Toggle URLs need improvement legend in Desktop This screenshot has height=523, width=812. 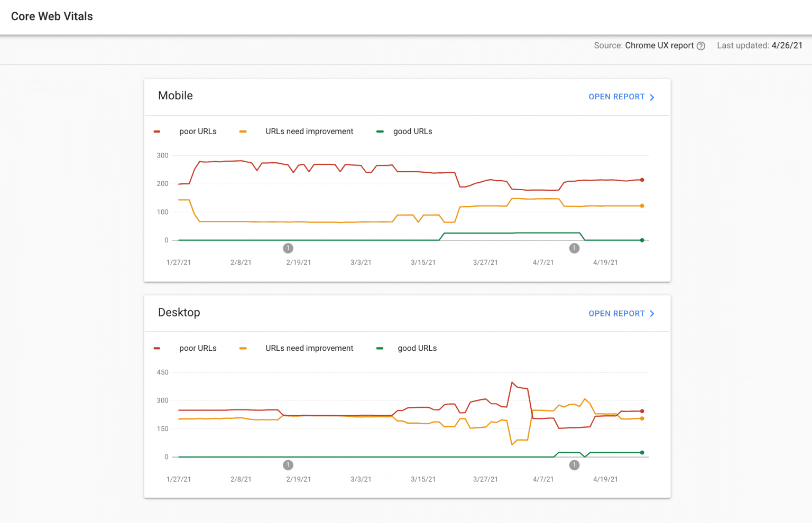[309, 348]
